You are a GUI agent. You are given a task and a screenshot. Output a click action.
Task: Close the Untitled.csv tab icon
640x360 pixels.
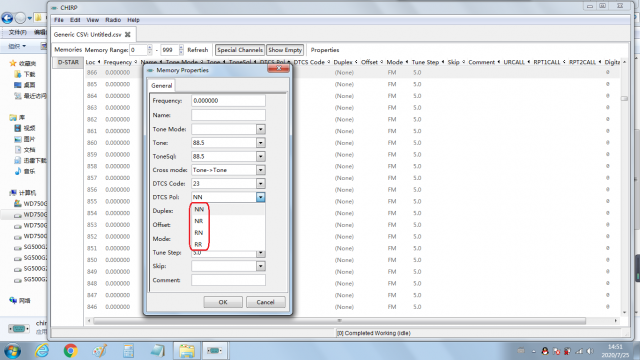pyautogui.click(x=128, y=34)
